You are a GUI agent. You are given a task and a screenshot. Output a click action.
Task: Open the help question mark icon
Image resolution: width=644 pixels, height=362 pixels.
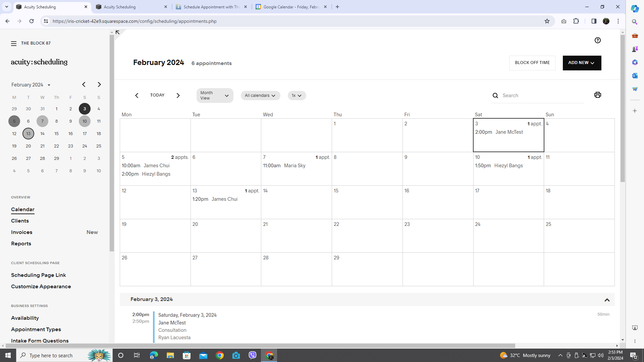597,40
